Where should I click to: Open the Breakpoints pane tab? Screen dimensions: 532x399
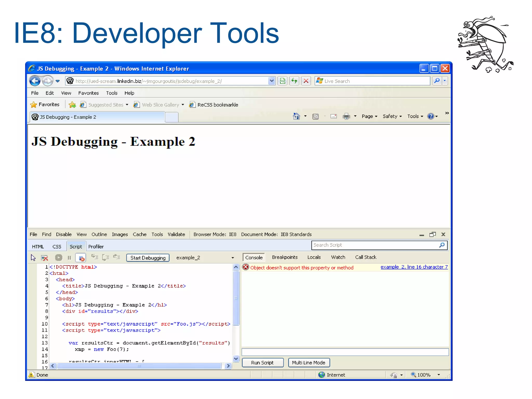point(285,257)
